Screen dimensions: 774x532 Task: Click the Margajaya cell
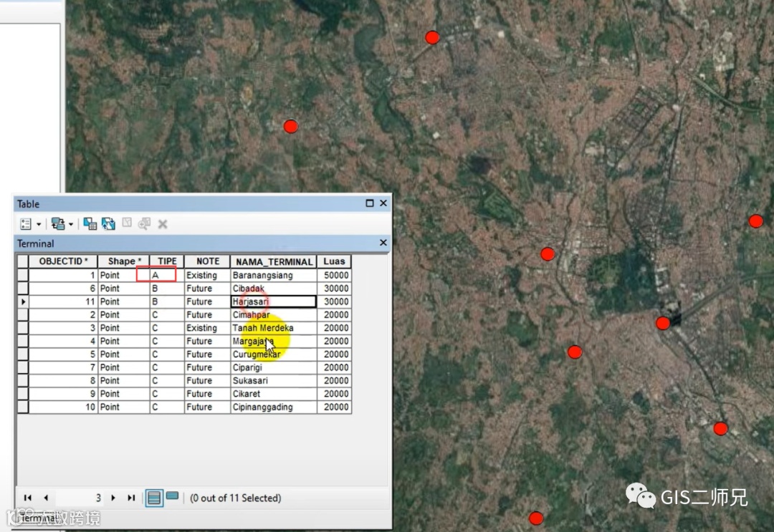tap(274, 342)
